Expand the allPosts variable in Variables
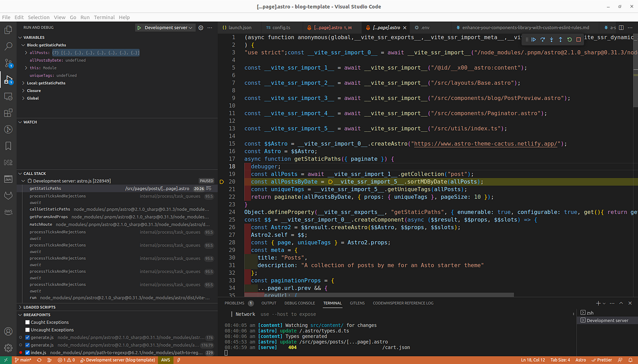The width and height of the screenshot is (638, 364). tap(26, 53)
